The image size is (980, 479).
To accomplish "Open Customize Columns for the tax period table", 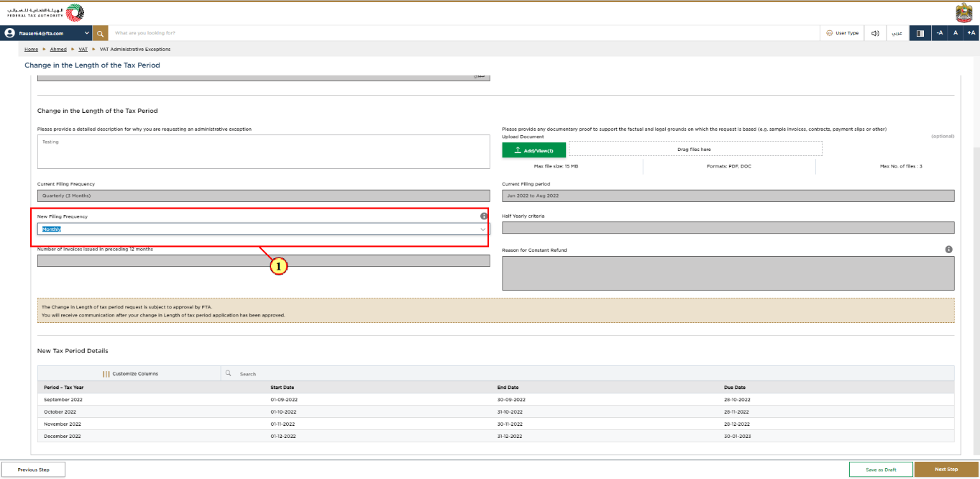I will pos(130,374).
